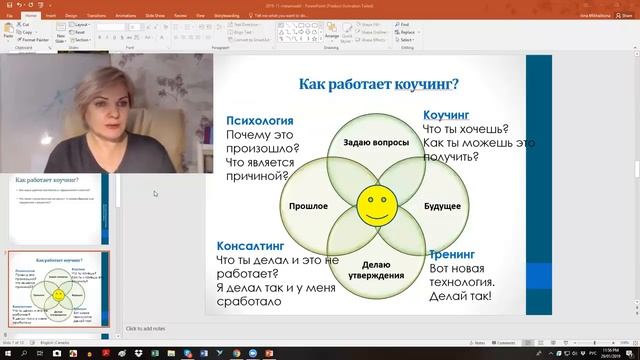Switch to Reading View
This screenshot has width=640, height=360.
tap(553, 343)
